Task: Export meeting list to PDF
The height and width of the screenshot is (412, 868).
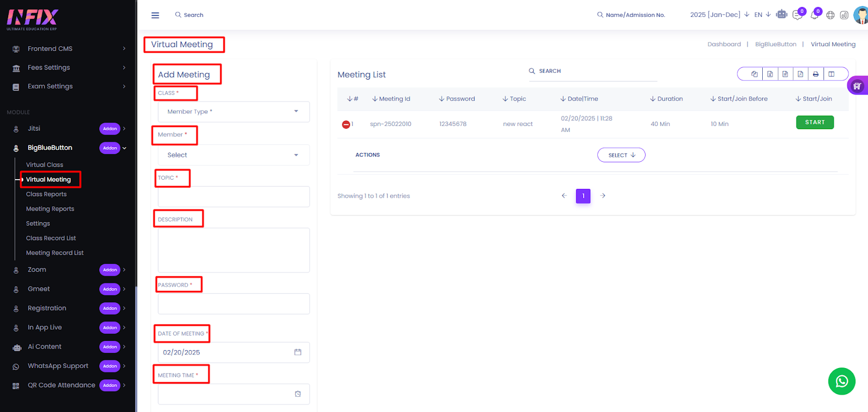Action: pyautogui.click(x=800, y=74)
